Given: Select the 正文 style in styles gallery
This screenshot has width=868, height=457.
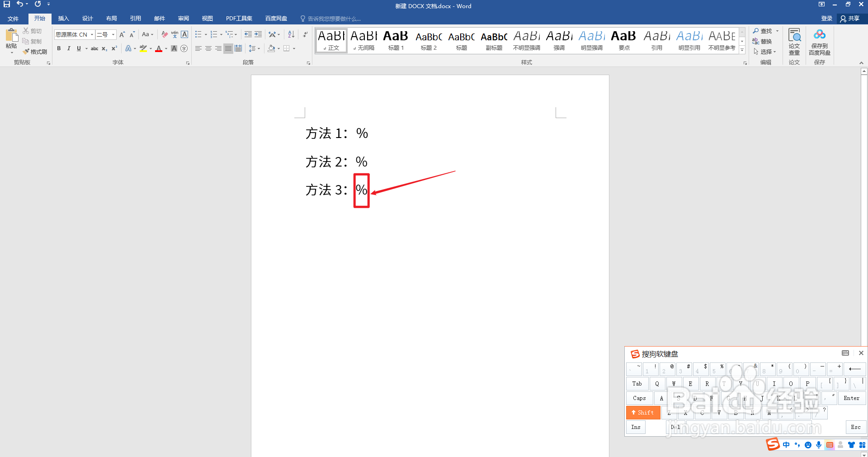Looking at the screenshot, I should [x=331, y=40].
